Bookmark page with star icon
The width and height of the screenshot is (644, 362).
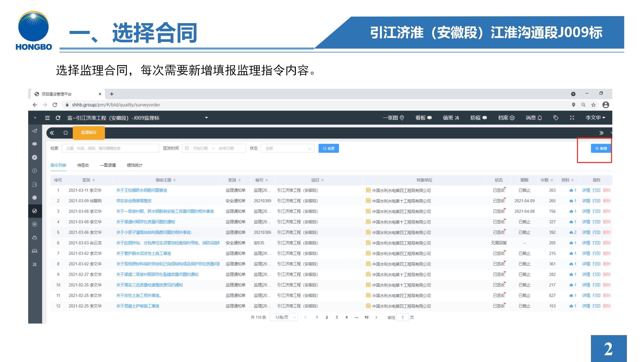pos(593,105)
